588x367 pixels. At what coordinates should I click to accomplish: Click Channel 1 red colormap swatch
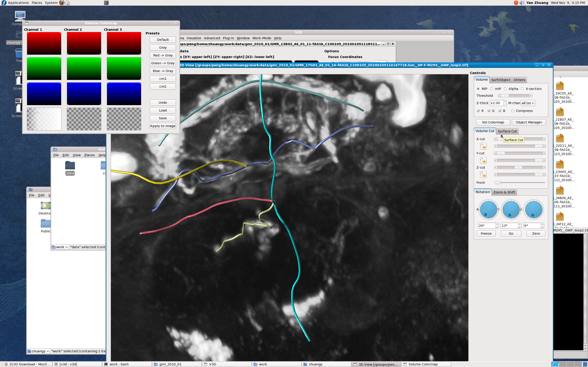[x=44, y=43]
